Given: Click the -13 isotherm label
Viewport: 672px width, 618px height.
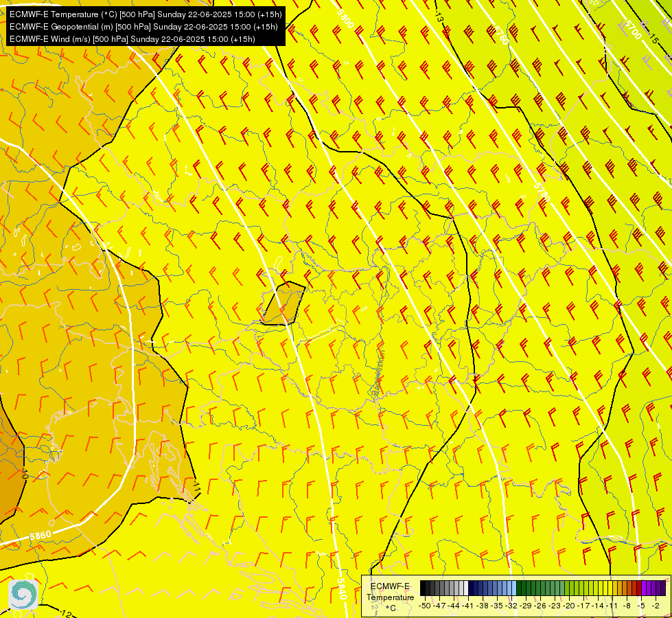Looking at the screenshot, I should (x=439, y=17).
